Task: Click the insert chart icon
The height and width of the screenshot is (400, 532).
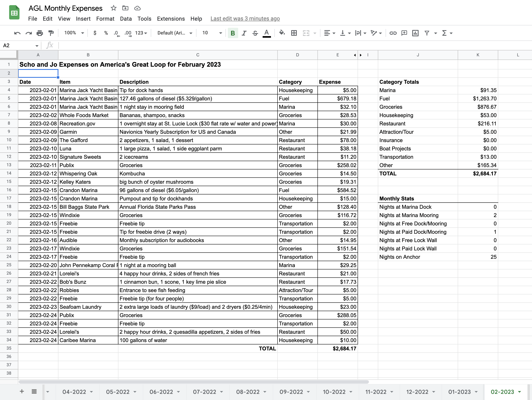Action: click(x=415, y=33)
